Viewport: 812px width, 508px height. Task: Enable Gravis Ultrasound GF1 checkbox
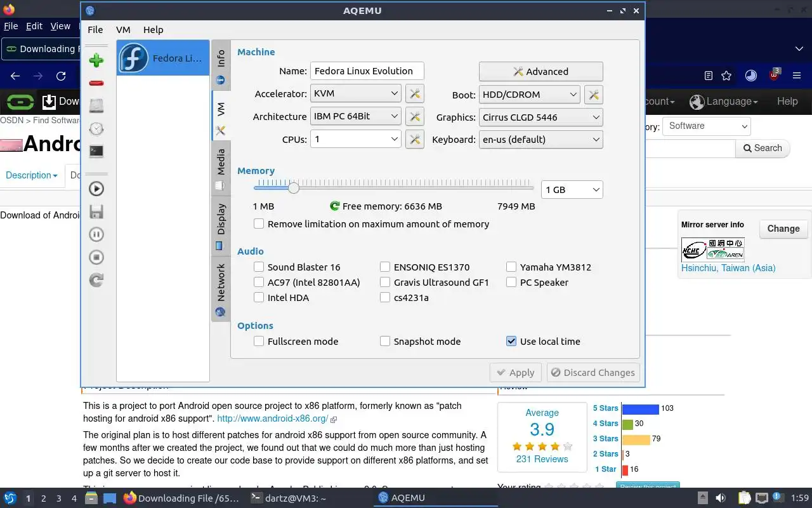coord(385,282)
